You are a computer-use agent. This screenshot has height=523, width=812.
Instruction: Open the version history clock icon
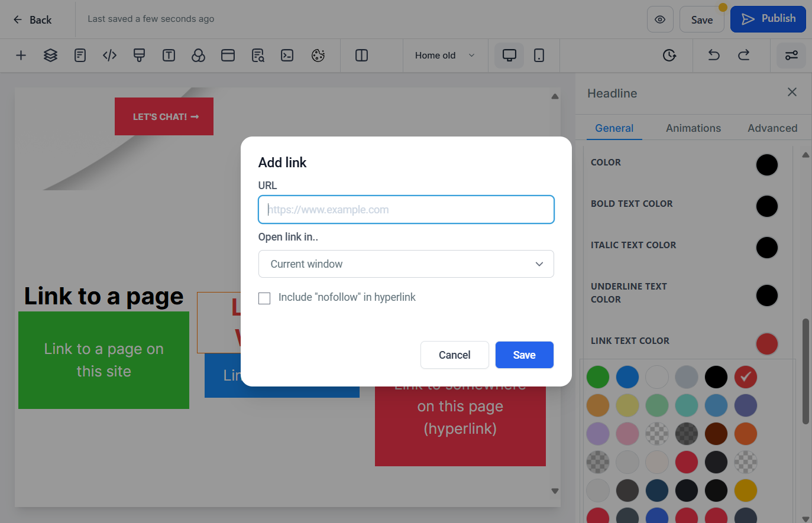pos(669,56)
